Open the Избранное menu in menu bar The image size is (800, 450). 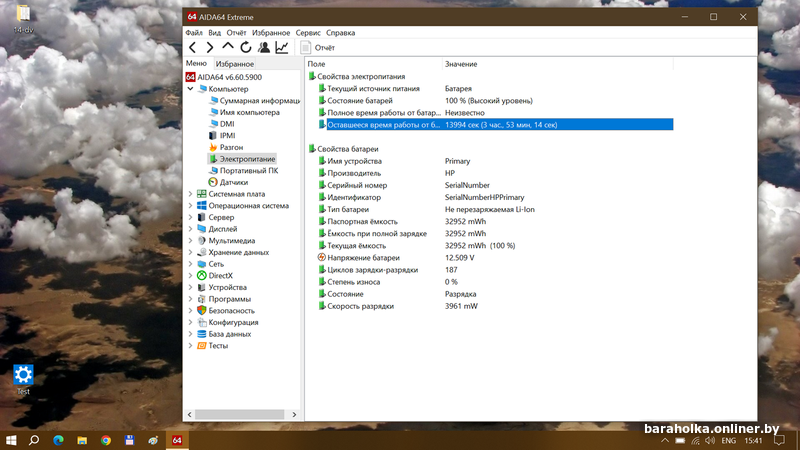coord(271,33)
